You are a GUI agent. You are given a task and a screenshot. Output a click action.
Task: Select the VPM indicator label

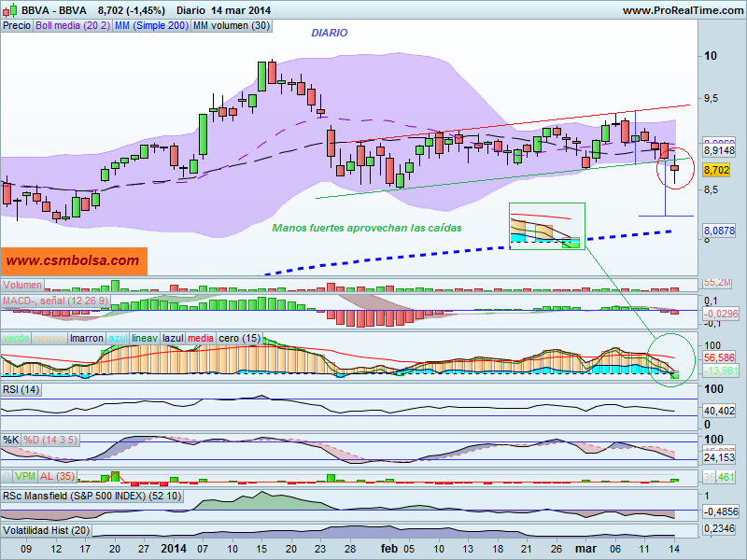[x=25, y=476]
